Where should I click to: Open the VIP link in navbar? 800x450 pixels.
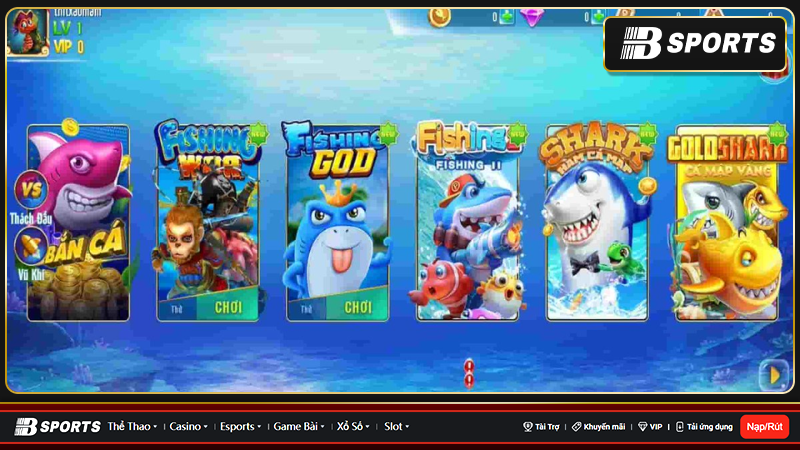(x=650, y=427)
